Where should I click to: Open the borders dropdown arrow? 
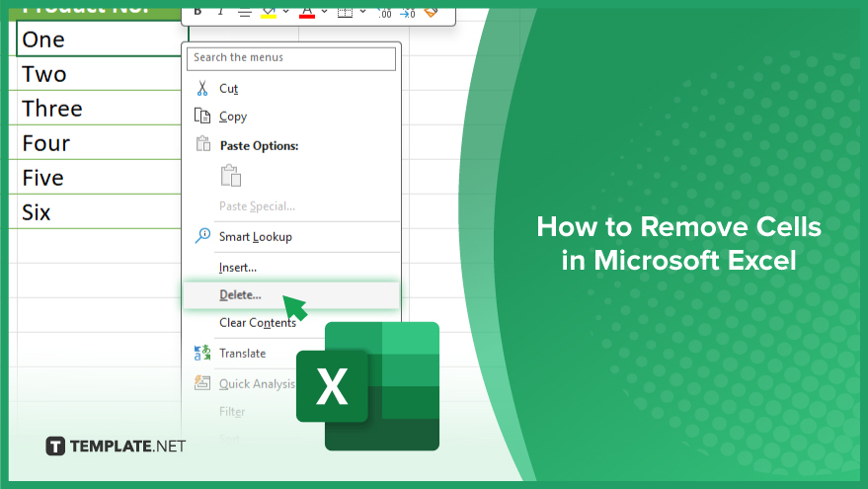(362, 11)
